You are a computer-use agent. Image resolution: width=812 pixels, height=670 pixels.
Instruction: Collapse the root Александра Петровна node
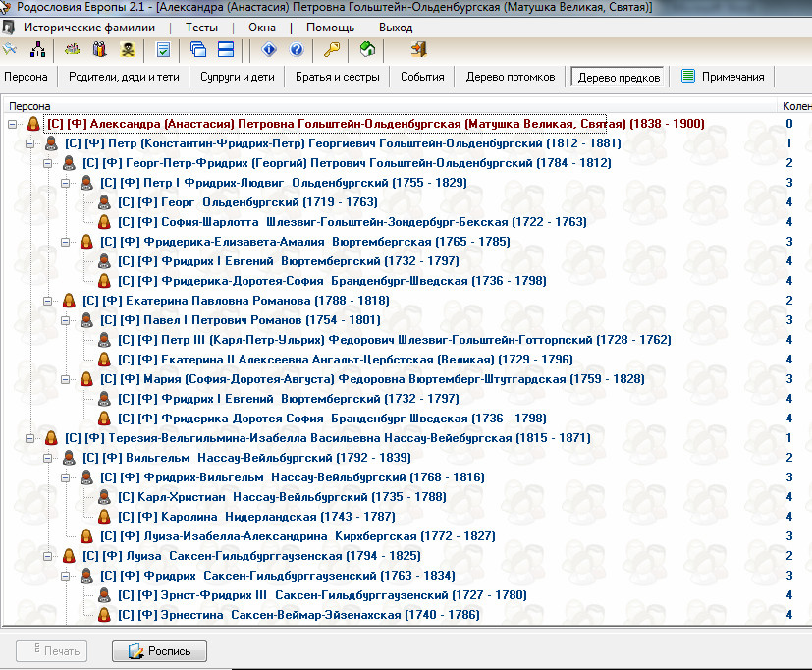click(13, 124)
